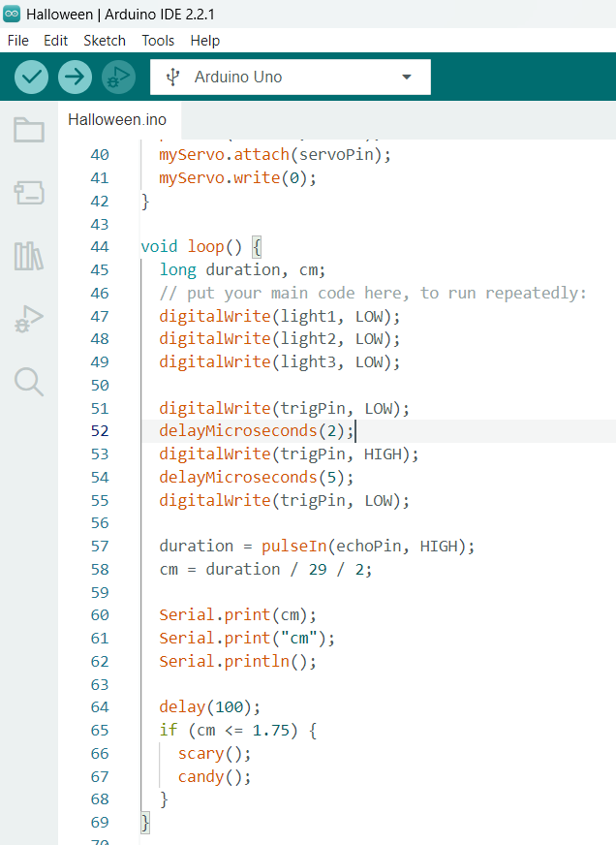This screenshot has height=845, width=616.
Task: Open the Edit menu
Action: coord(55,41)
